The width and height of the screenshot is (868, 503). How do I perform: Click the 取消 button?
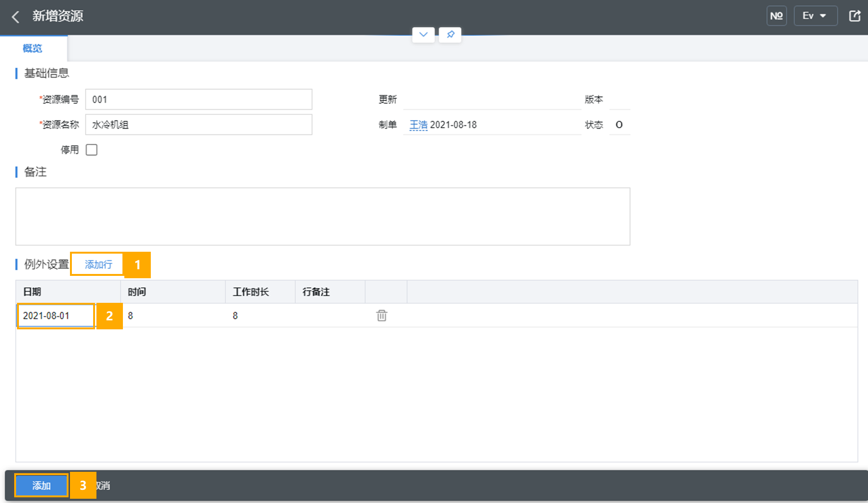tap(102, 485)
